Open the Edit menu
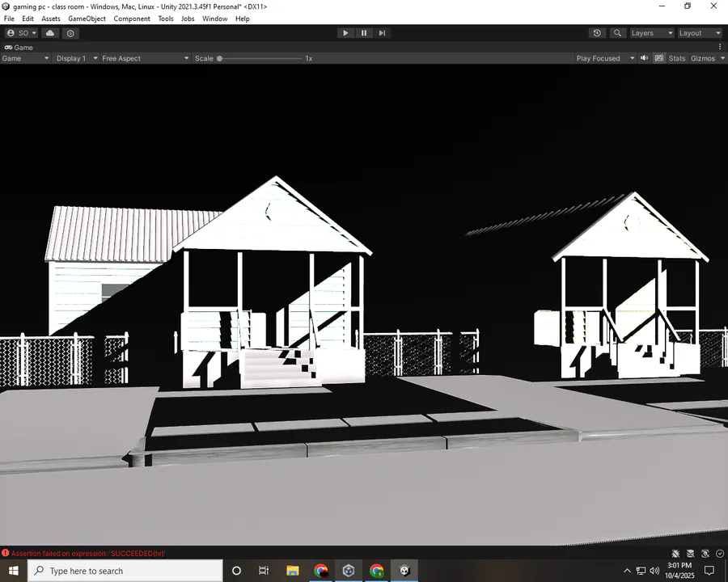 [28, 19]
